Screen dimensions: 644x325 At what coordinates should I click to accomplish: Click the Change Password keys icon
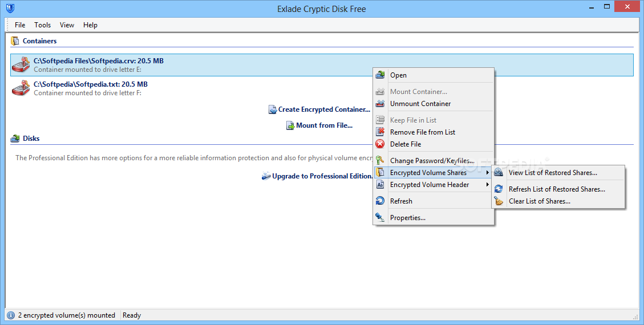(380, 160)
